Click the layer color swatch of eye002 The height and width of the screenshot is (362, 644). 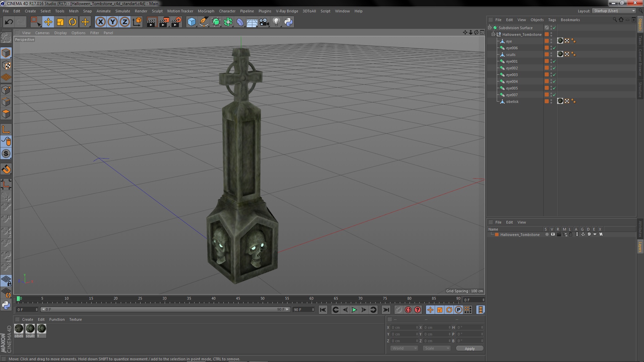tap(547, 68)
